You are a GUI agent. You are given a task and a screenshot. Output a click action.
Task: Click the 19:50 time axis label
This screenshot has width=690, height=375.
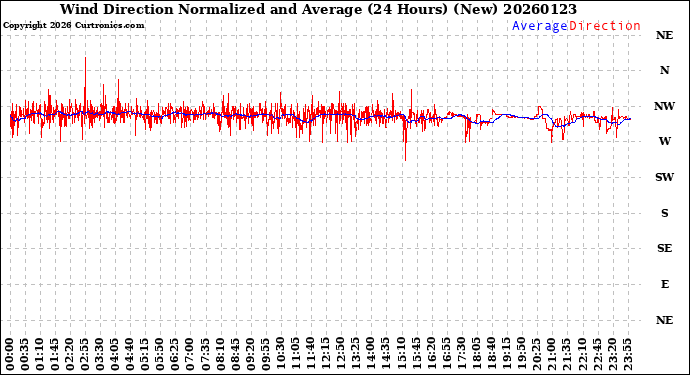522,354
